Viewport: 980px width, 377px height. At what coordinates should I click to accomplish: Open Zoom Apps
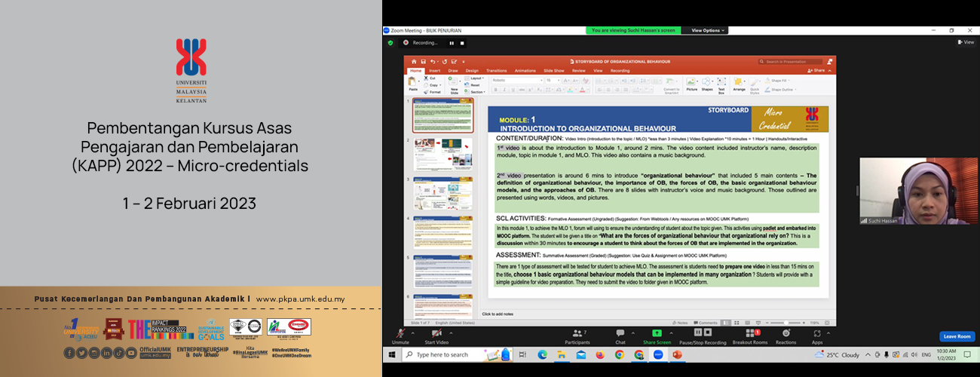point(817,334)
